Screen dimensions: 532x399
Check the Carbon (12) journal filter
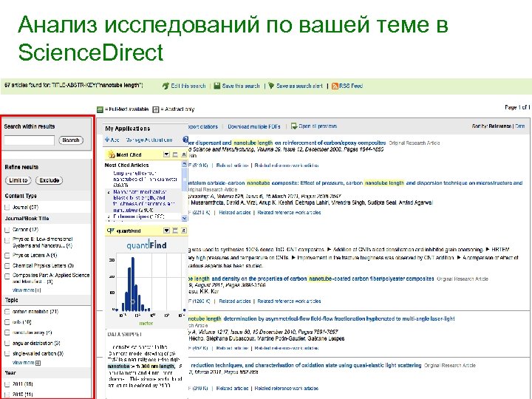click(x=7, y=230)
